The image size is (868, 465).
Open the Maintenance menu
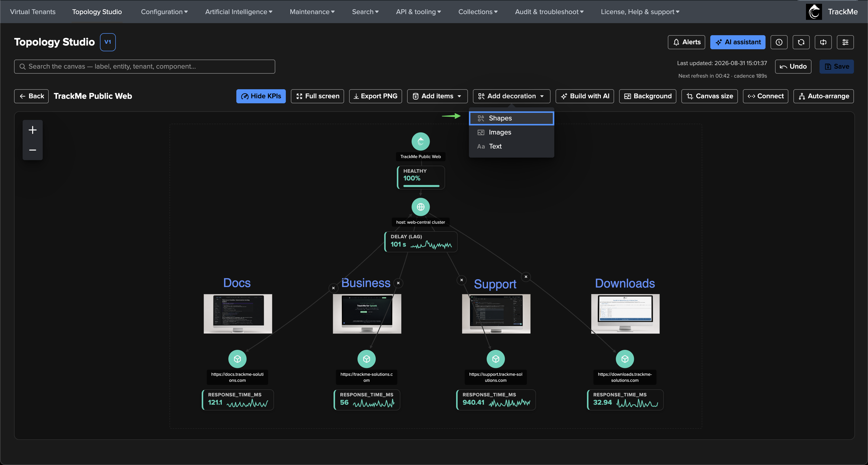tap(312, 12)
